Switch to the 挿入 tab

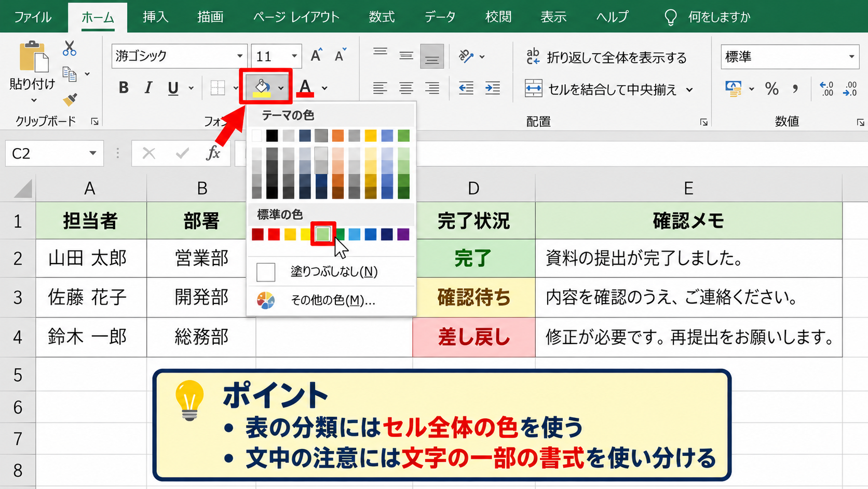pyautogui.click(x=155, y=17)
